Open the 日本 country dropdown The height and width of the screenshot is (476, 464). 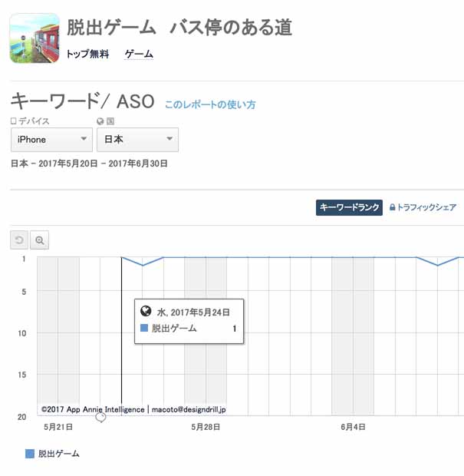[x=137, y=140]
